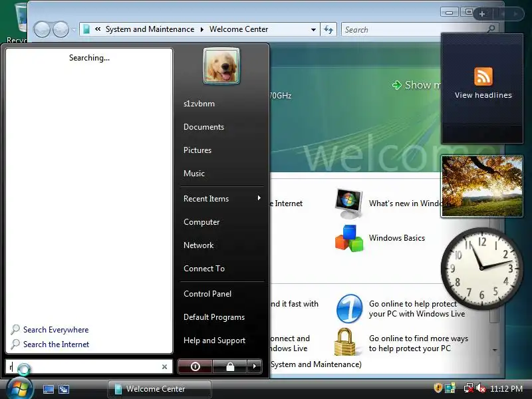Click Forward button in Welcome Center window

61,29
